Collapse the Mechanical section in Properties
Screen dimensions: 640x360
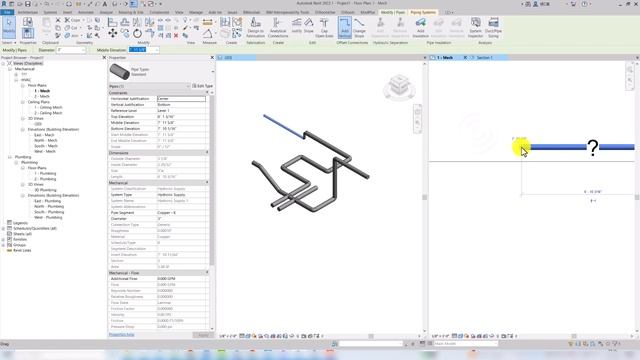(207, 182)
